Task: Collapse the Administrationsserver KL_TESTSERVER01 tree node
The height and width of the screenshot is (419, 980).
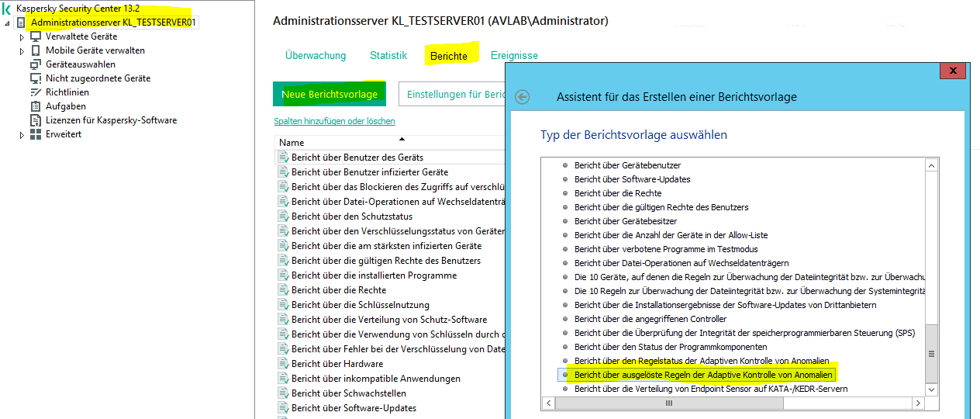Action: pyautogui.click(x=8, y=23)
